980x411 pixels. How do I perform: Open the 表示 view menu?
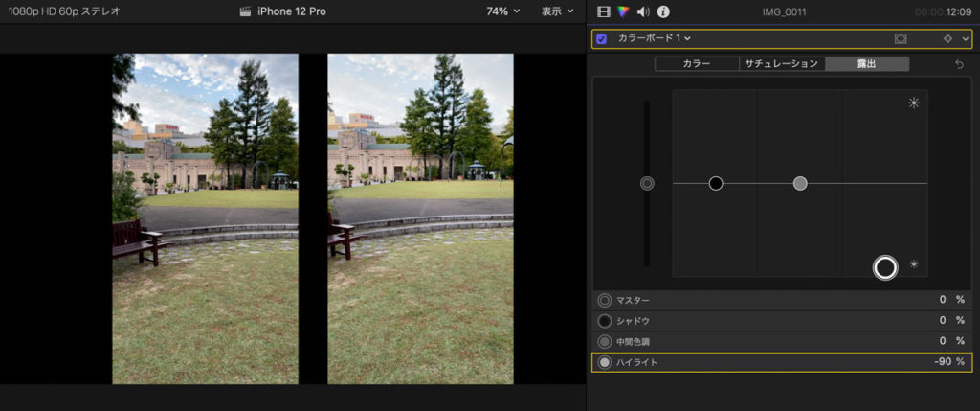point(558,11)
